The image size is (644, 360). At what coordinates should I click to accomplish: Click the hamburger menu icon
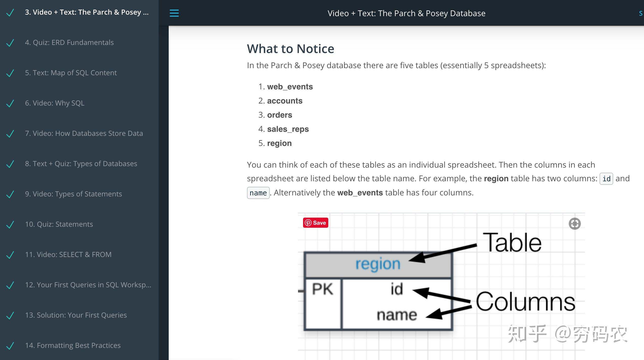[174, 13]
